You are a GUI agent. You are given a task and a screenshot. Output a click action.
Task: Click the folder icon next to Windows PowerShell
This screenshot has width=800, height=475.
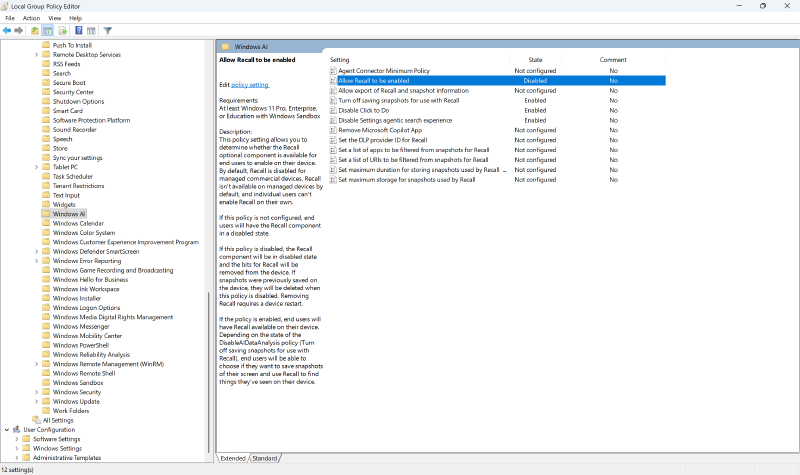[x=46, y=345]
